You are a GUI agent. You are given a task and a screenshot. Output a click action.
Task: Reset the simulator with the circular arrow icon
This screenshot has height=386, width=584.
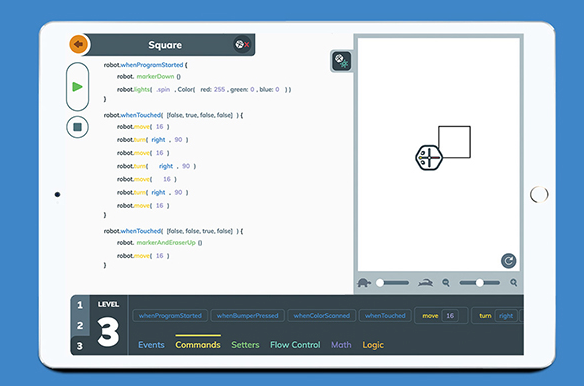tap(508, 261)
